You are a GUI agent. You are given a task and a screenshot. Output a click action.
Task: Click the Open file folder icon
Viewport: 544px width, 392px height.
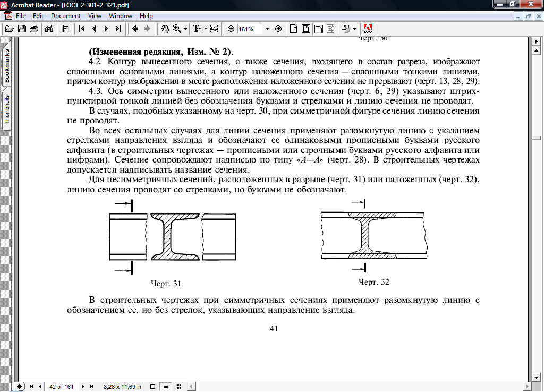pyautogui.click(x=10, y=29)
